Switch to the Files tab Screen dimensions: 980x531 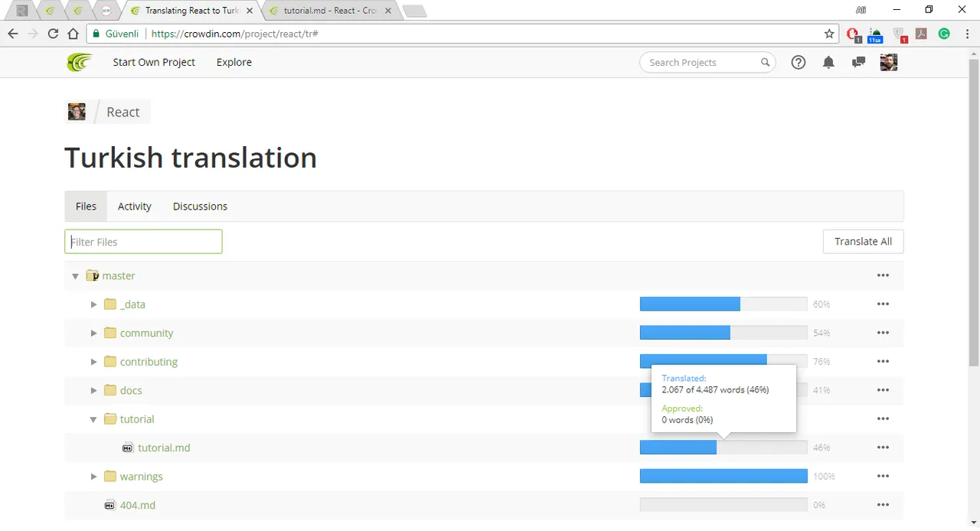click(86, 207)
